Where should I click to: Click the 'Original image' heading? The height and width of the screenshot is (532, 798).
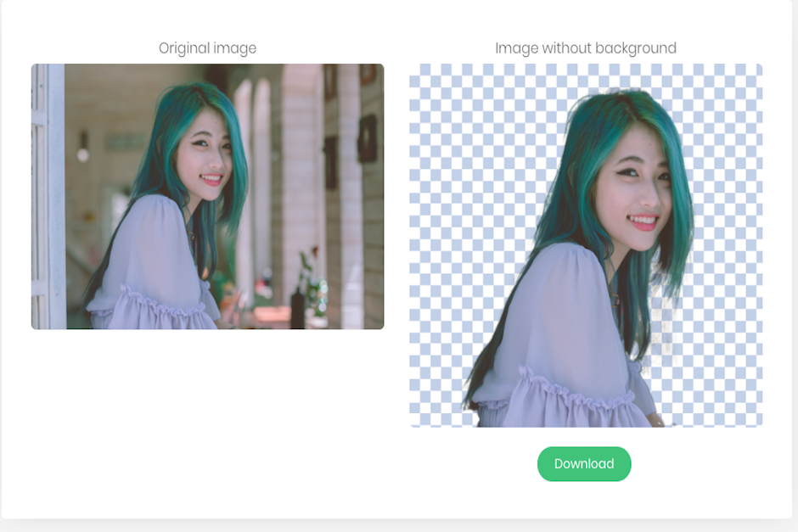pyautogui.click(x=206, y=48)
